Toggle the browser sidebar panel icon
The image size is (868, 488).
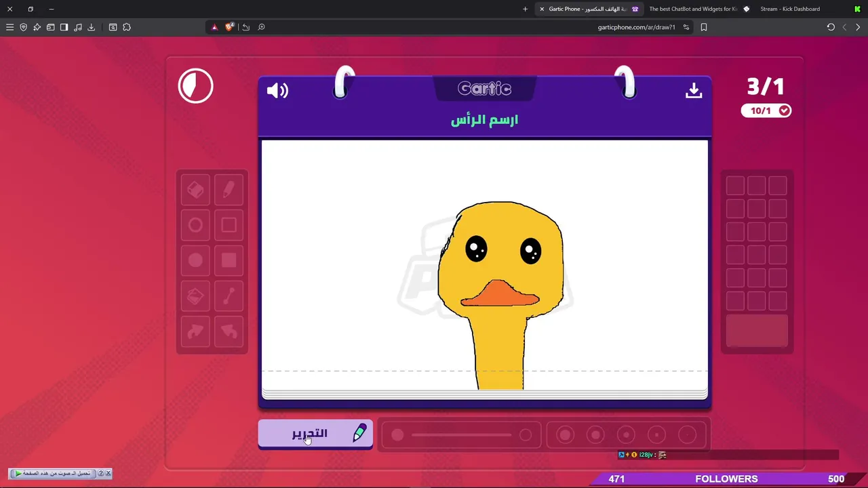(64, 27)
